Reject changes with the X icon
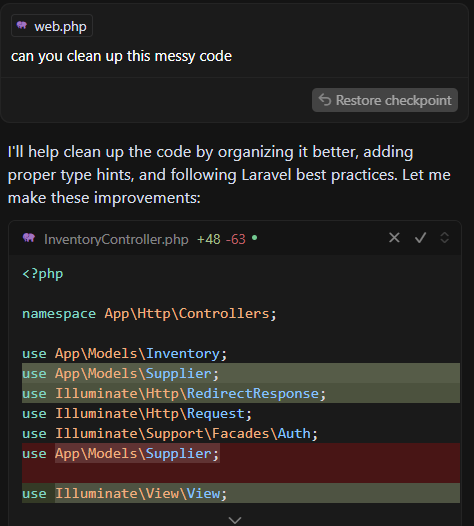 coord(394,238)
